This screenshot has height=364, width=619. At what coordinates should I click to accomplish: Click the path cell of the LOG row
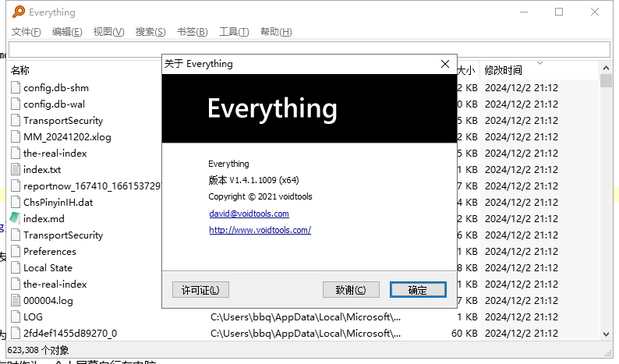point(306,317)
